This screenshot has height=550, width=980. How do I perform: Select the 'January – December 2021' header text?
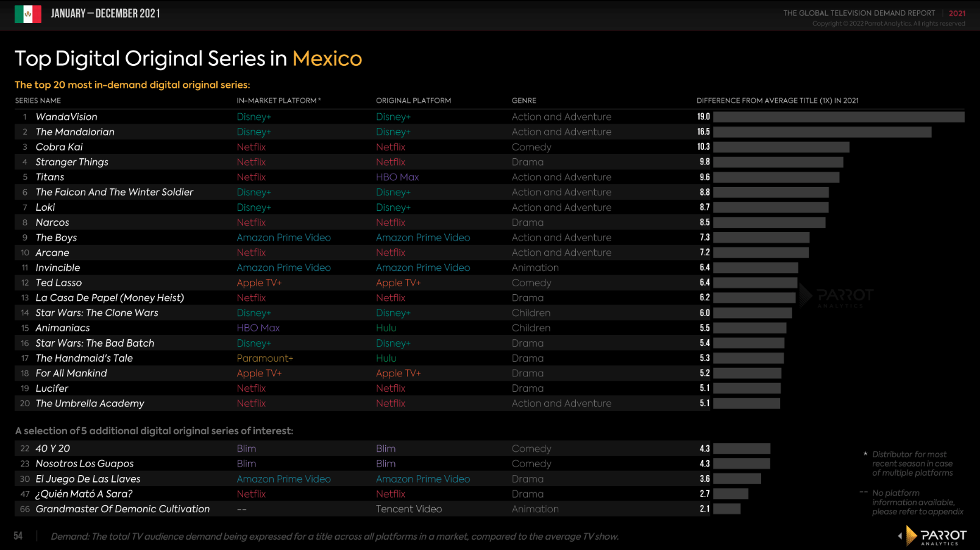[105, 13]
